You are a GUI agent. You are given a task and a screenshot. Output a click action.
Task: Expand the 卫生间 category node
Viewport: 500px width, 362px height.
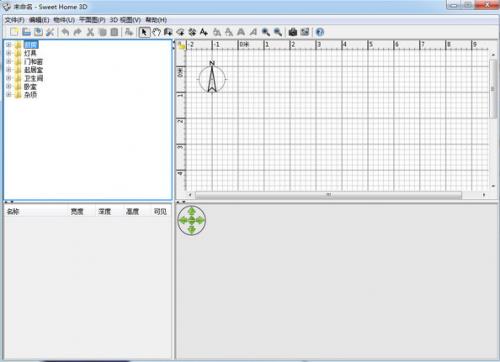[x=9, y=78]
